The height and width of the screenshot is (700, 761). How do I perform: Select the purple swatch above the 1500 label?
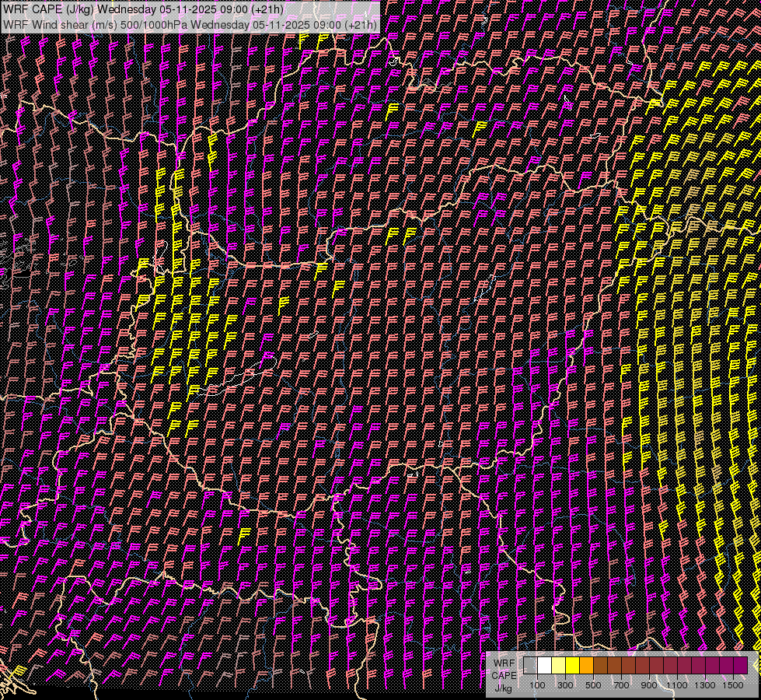coord(740,666)
